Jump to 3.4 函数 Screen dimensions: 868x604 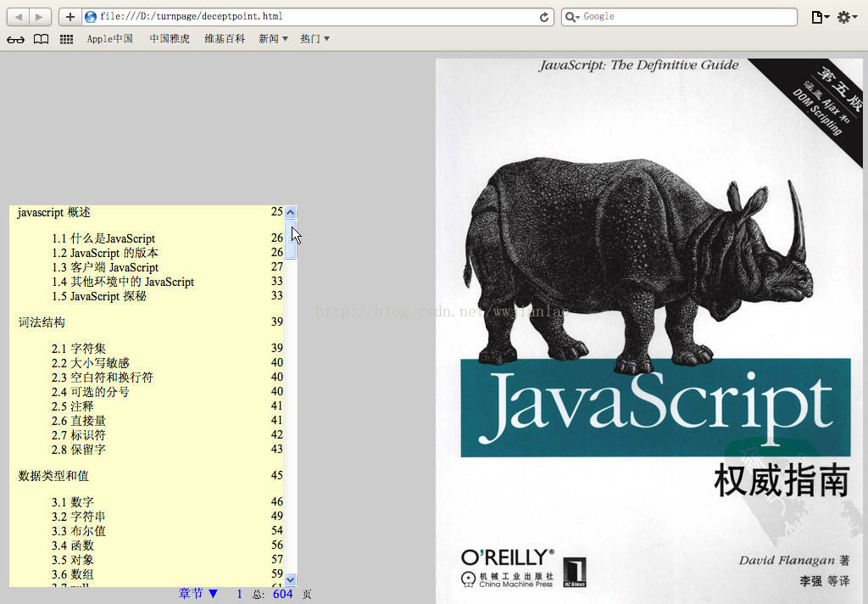click(73, 545)
